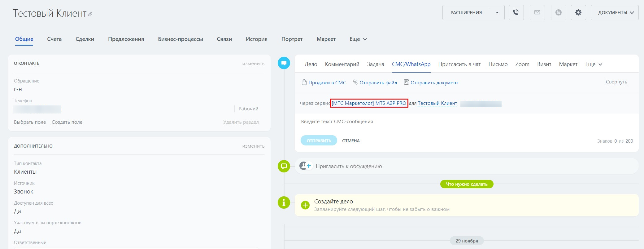Click the green info timeline icon

pyautogui.click(x=284, y=202)
